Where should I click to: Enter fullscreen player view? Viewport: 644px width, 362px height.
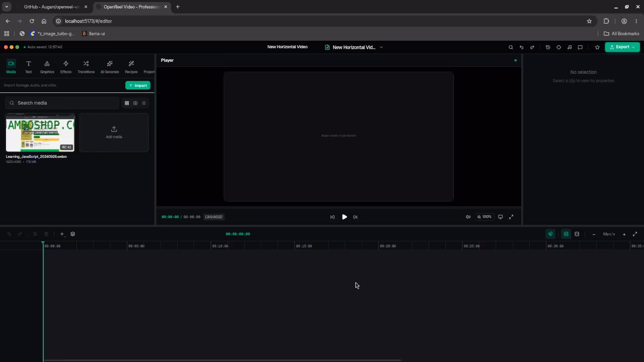click(x=511, y=217)
